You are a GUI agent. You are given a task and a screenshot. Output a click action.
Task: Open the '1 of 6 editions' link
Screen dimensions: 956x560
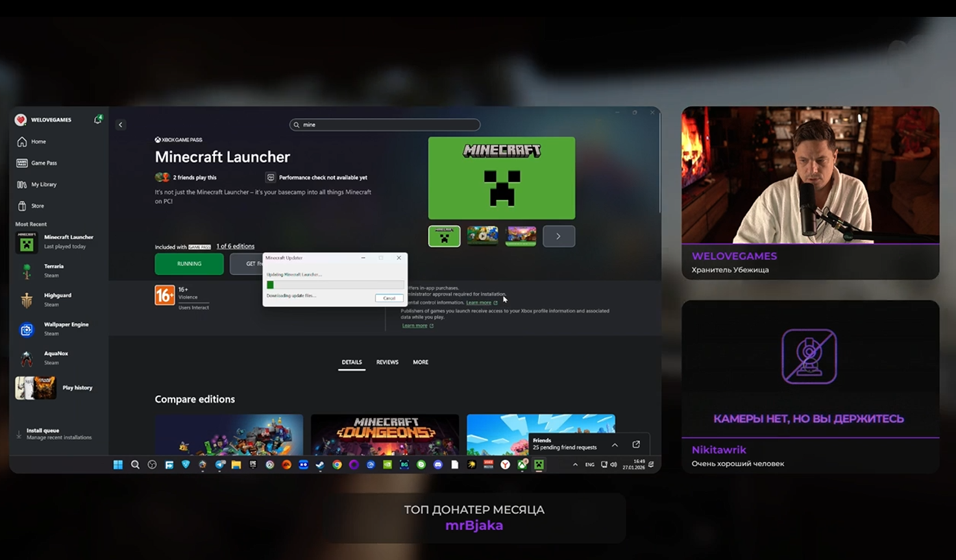click(x=235, y=247)
